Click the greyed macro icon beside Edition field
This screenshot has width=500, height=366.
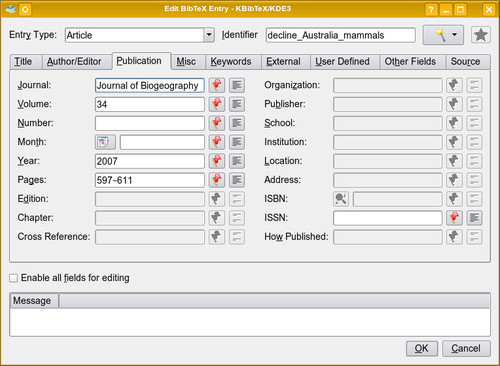click(x=217, y=199)
